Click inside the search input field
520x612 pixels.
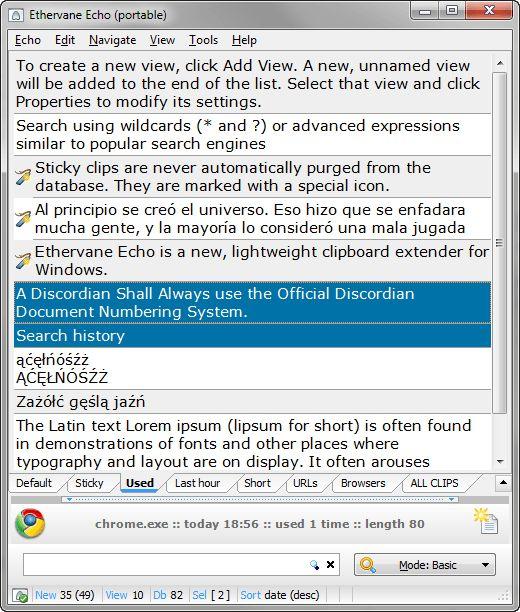[166, 564]
